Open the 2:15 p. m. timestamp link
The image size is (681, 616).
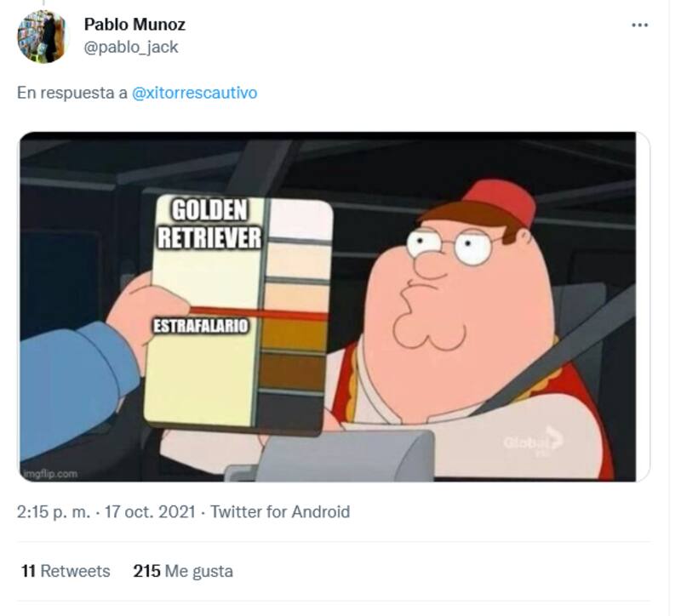[54, 512]
